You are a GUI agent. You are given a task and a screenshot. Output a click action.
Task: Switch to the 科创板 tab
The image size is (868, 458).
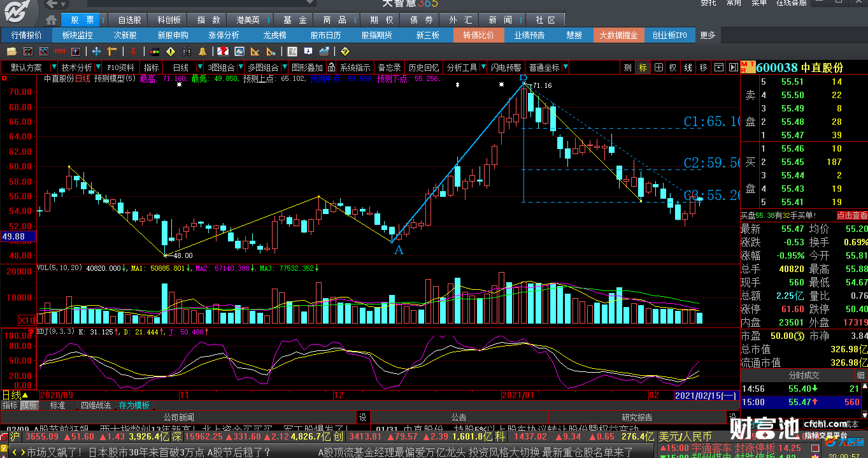pos(169,20)
